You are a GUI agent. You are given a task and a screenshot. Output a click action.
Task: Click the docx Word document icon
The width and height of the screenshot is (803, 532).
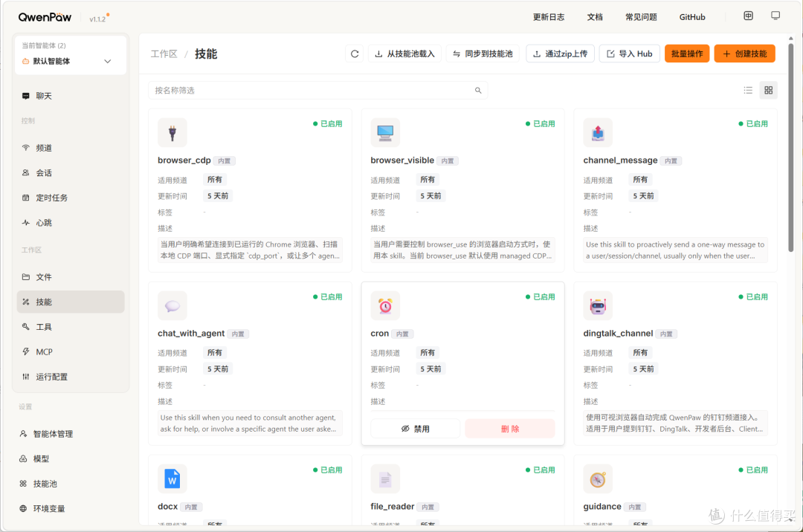pos(172,479)
